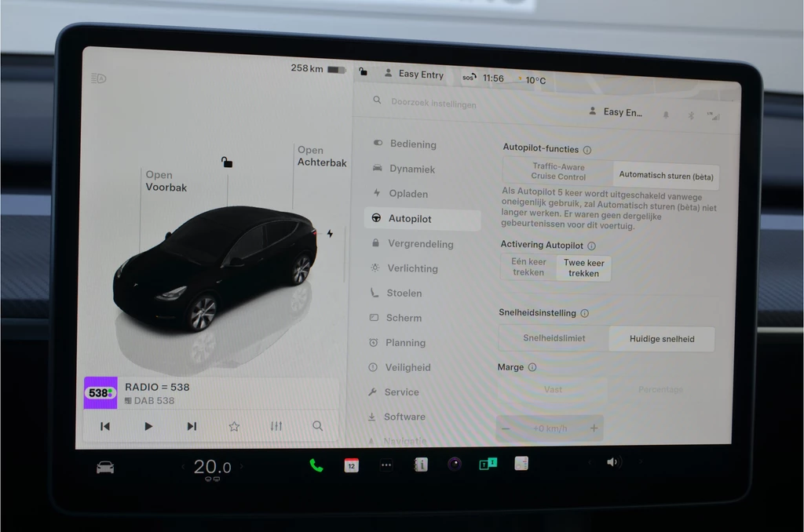
Task: Tap the Radio 538 station logo
Action: pos(100,393)
